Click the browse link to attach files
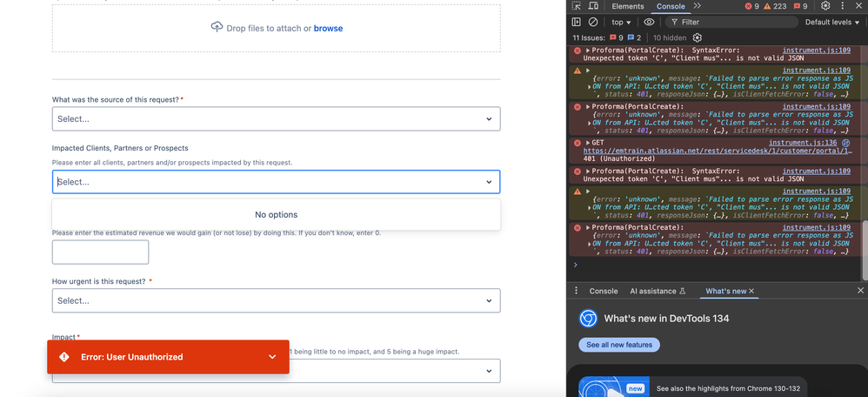This screenshot has width=868, height=397. click(x=328, y=28)
